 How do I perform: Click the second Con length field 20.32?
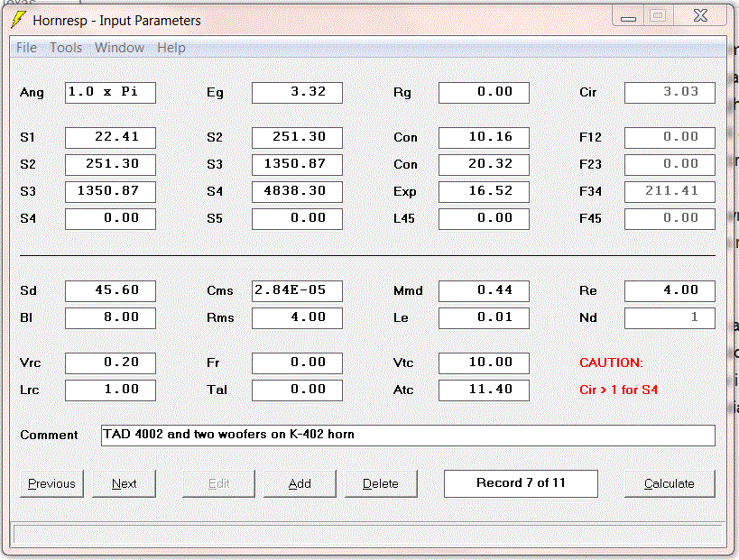[x=484, y=165]
